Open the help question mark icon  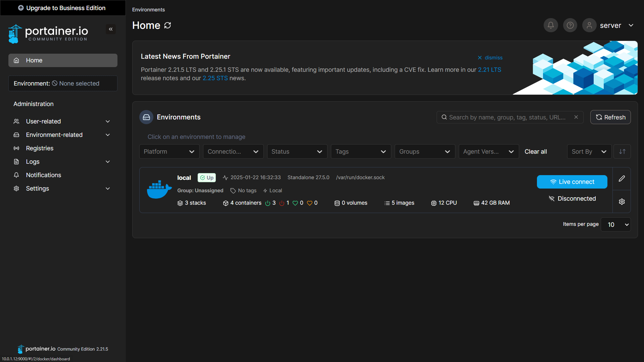pos(570,25)
